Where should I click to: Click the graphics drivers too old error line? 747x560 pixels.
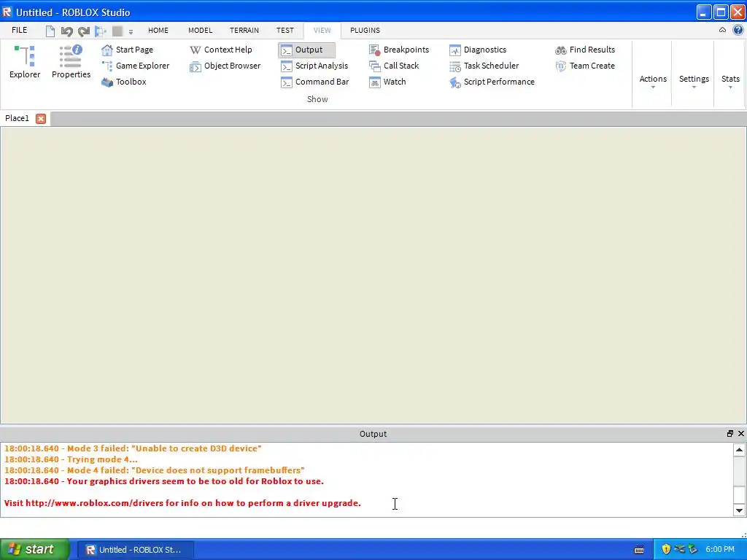pos(164,481)
